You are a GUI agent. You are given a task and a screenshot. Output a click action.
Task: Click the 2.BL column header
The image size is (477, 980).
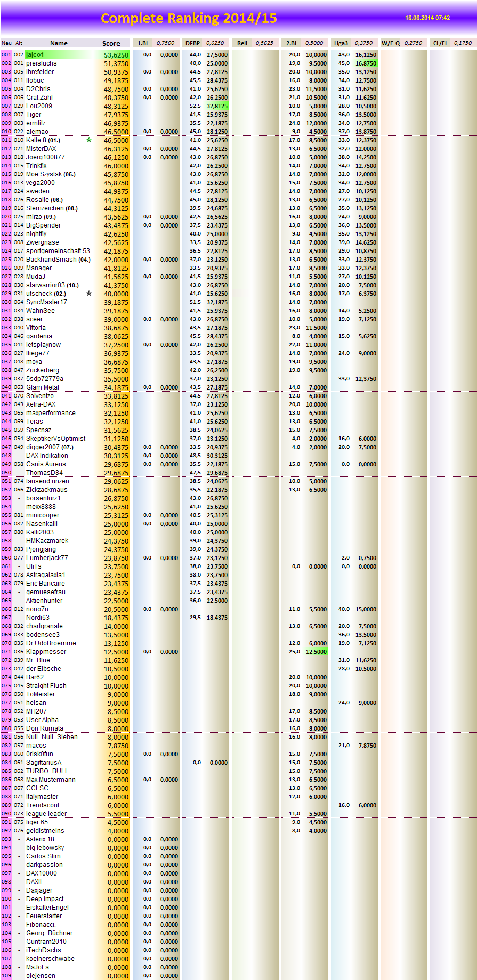[292, 43]
